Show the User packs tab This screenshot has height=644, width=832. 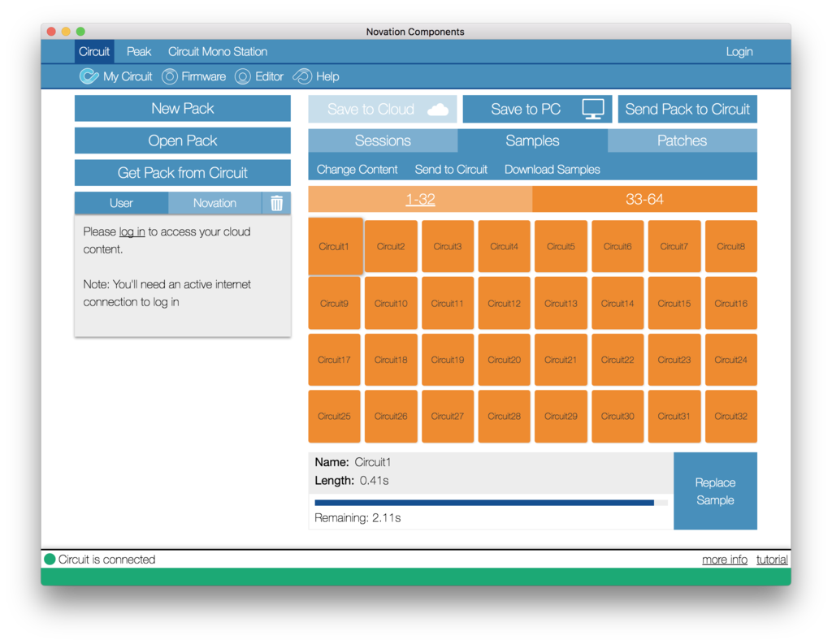tap(121, 203)
